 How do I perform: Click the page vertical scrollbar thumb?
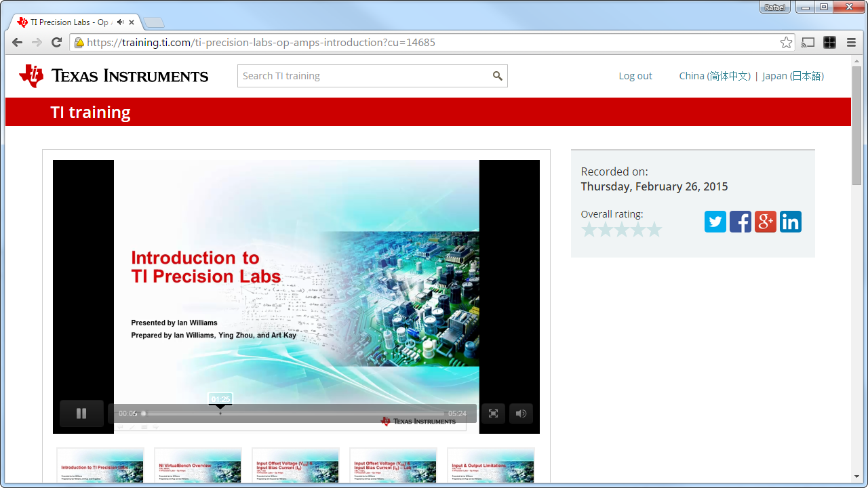point(857,125)
